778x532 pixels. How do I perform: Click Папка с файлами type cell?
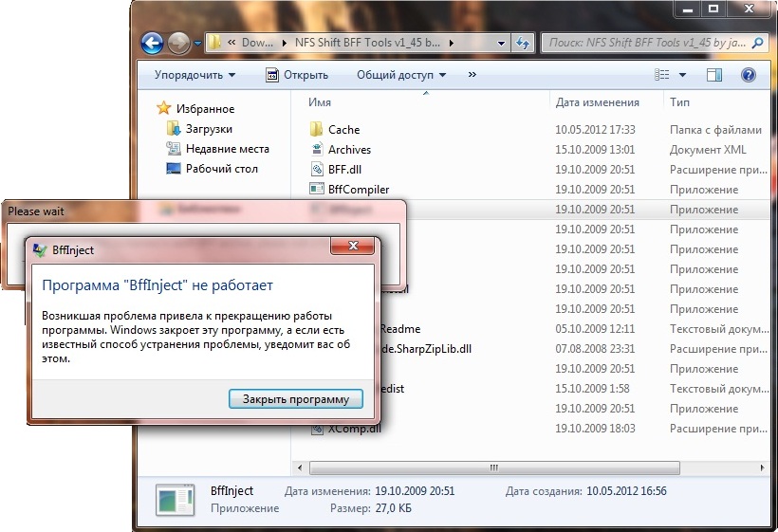coord(715,129)
